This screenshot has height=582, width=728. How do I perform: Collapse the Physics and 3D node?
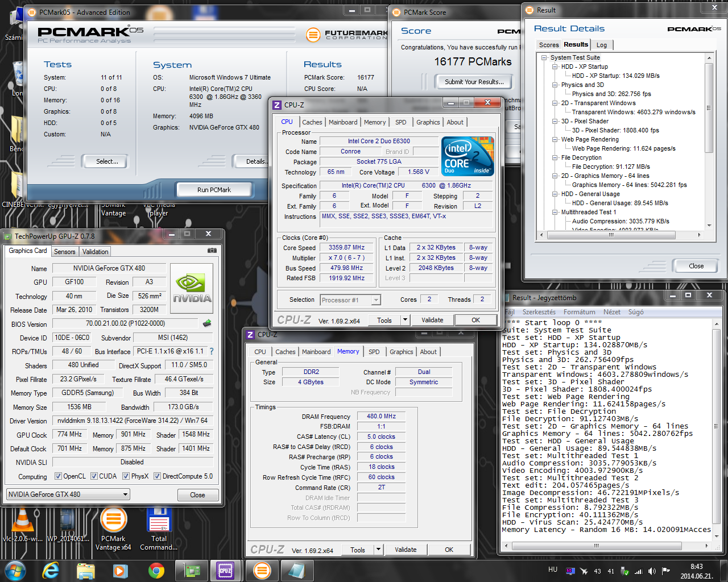coord(555,85)
